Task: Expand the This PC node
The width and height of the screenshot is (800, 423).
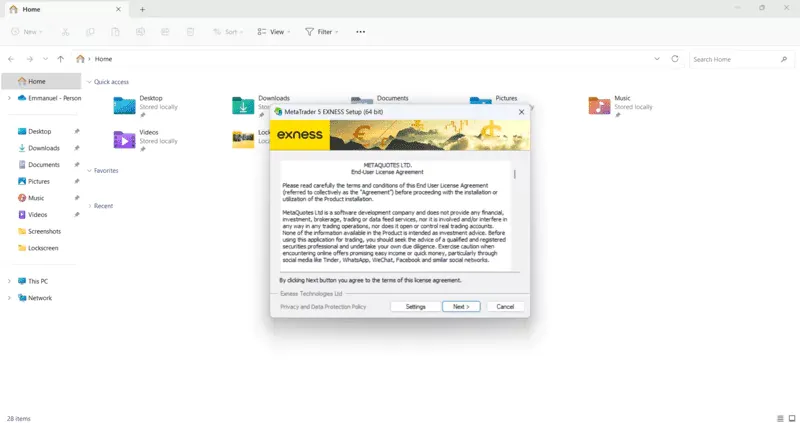Action: 9,281
